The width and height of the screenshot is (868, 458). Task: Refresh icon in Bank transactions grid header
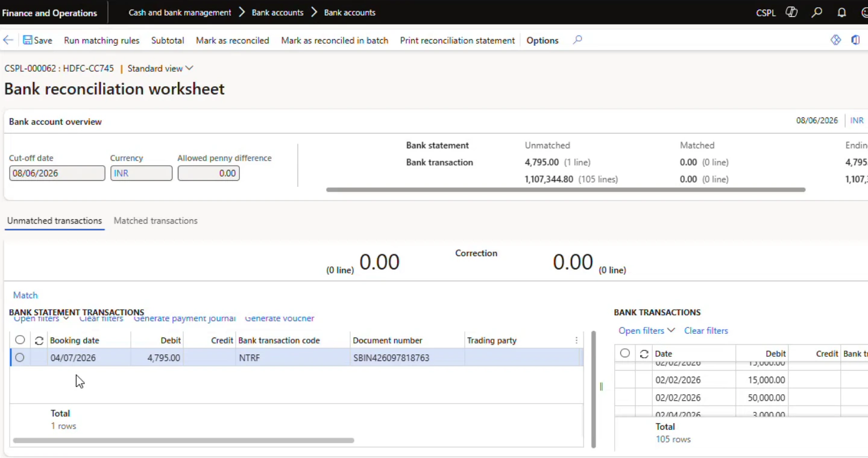pyautogui.click(x=644, y=354)
